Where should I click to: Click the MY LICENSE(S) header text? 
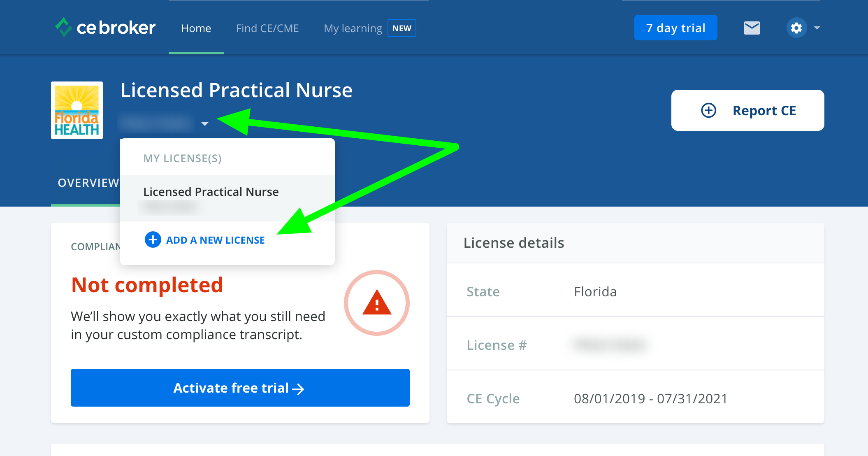183,158
